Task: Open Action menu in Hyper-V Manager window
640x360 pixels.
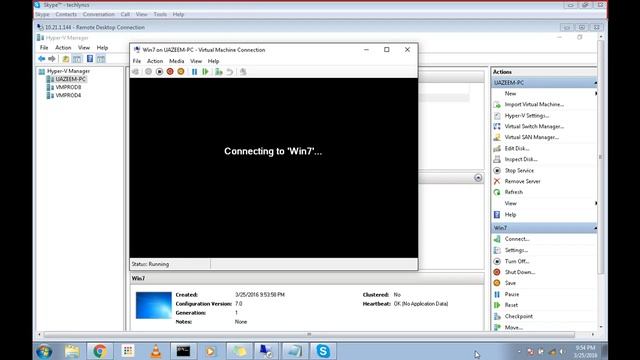Action: click(x=63, y=48)
